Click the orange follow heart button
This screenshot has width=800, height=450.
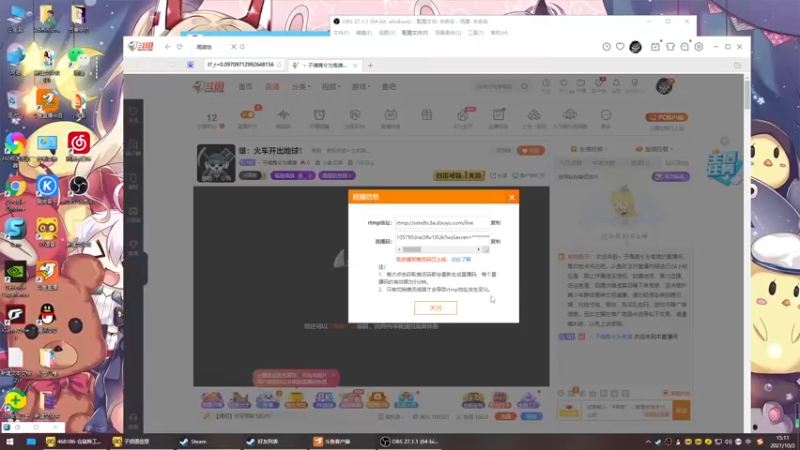[531, 151]
